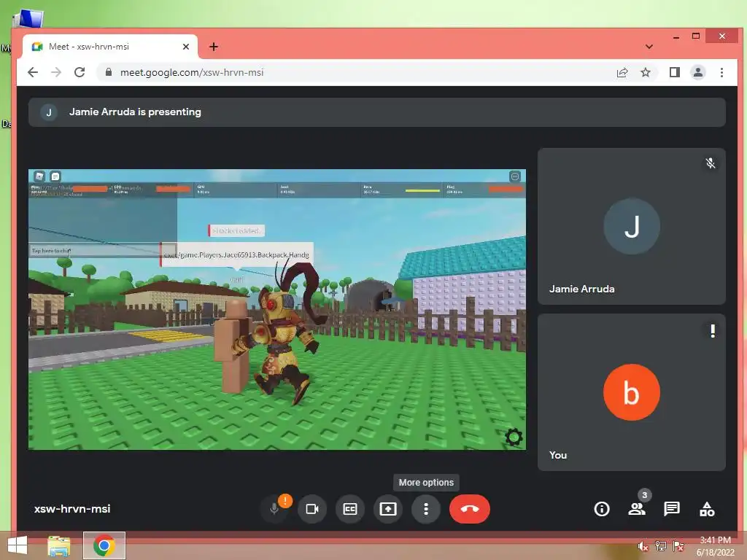Click the Roblox menu icon in shared screen
Screen dimensions: 747x560
[39, 176]
